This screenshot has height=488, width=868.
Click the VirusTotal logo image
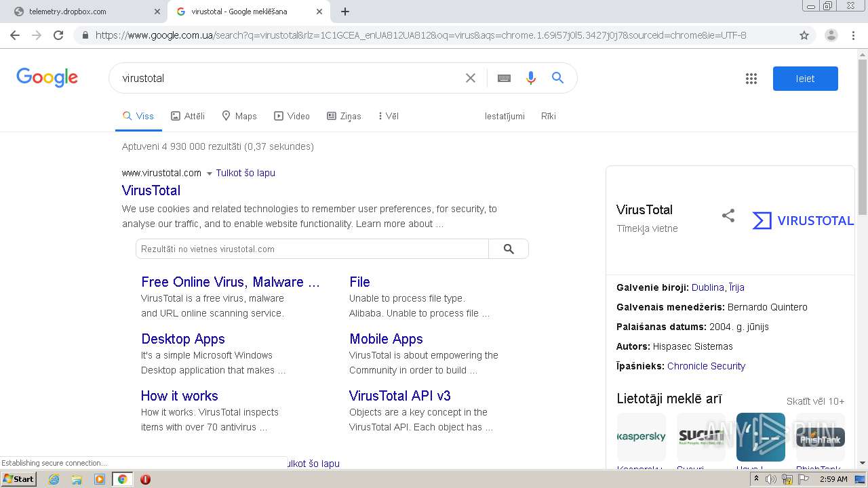802,220
